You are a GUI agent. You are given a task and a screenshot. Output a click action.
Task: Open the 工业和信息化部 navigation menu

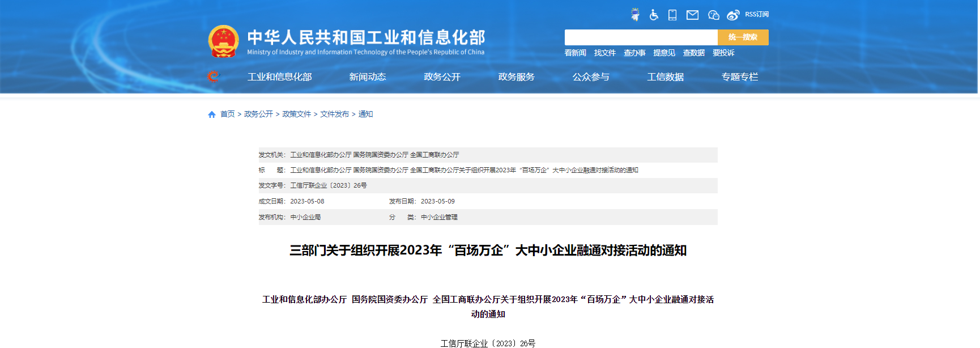(279, 77)
